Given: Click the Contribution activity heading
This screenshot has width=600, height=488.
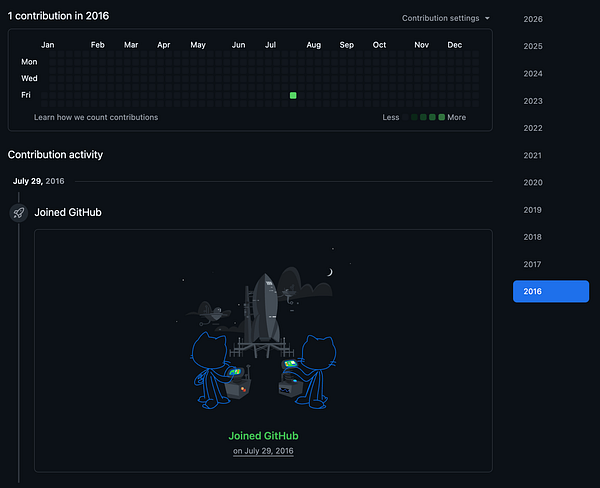Looking at the screenshot, I should click(55, 155).
